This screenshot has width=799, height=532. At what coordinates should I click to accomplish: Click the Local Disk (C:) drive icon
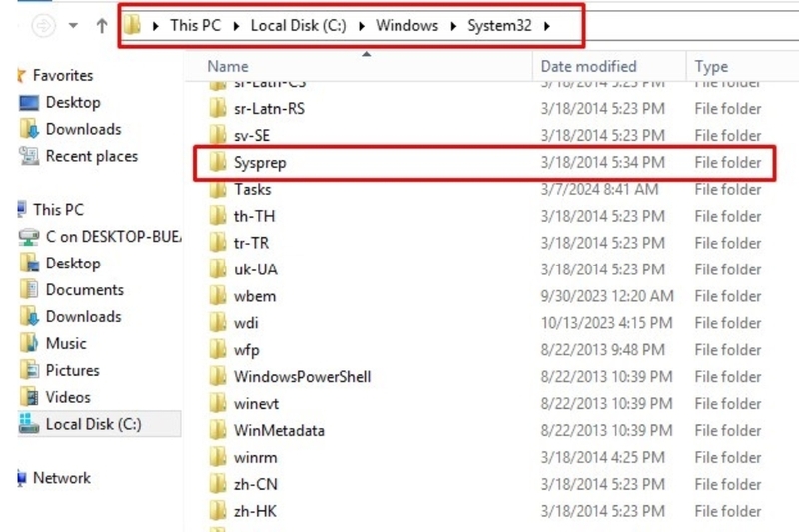pos(29,423)
